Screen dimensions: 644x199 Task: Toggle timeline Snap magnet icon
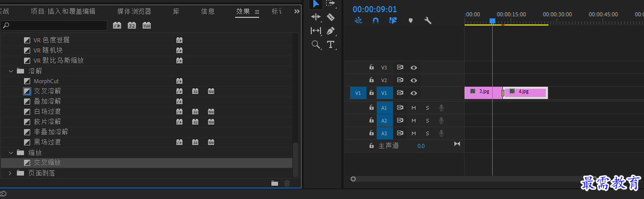point(375,21)
